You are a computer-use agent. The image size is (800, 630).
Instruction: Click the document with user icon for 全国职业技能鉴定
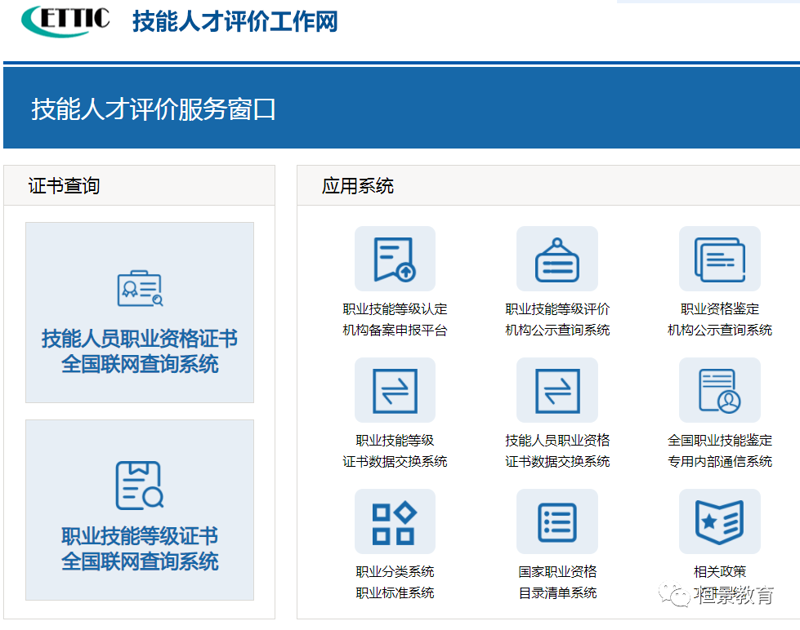[720, 390]
